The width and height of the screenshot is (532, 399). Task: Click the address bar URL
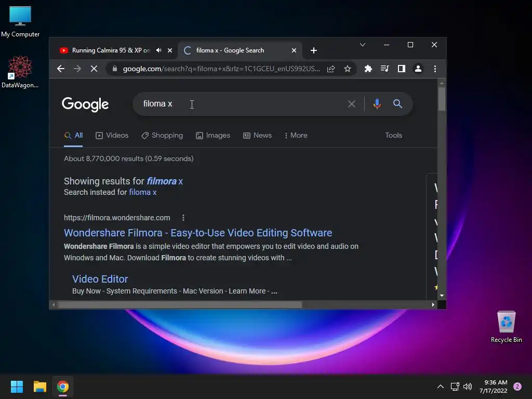[221, 69]
